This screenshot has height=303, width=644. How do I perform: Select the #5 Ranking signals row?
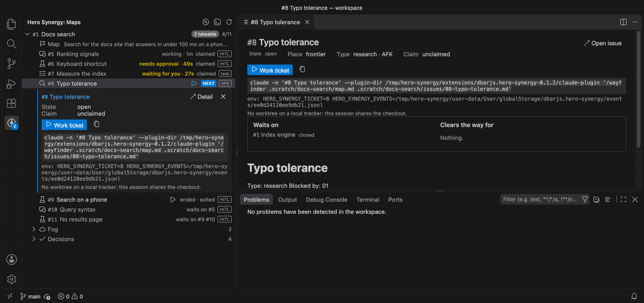pos(129,54)
